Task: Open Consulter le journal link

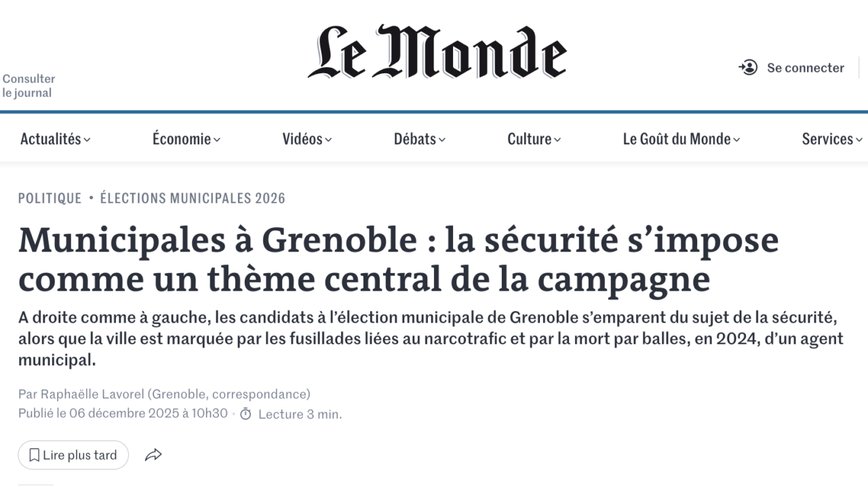Action: point(28,86)
